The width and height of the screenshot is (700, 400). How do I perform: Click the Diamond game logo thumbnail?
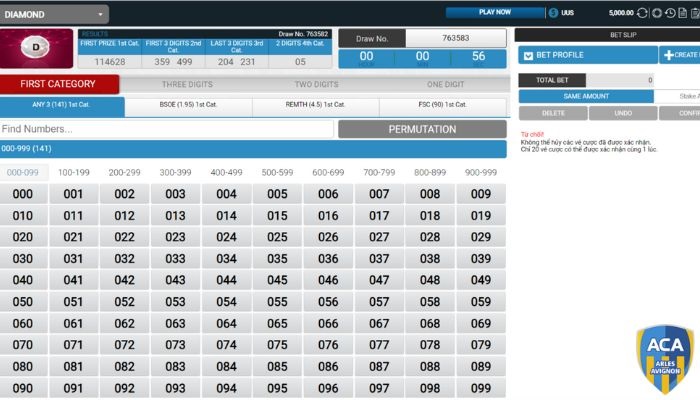click(38, 48)
